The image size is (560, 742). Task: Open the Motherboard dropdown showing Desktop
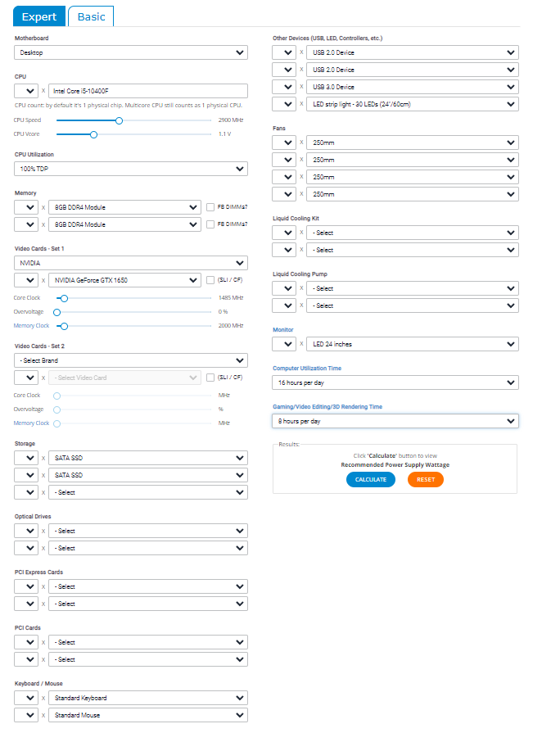tap(131, 52)
